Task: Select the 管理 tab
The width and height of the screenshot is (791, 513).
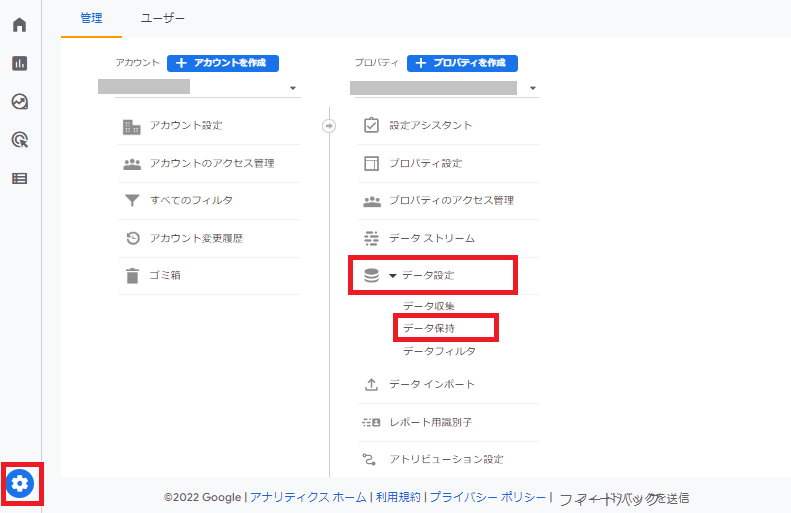Action: tap(91, 18)
